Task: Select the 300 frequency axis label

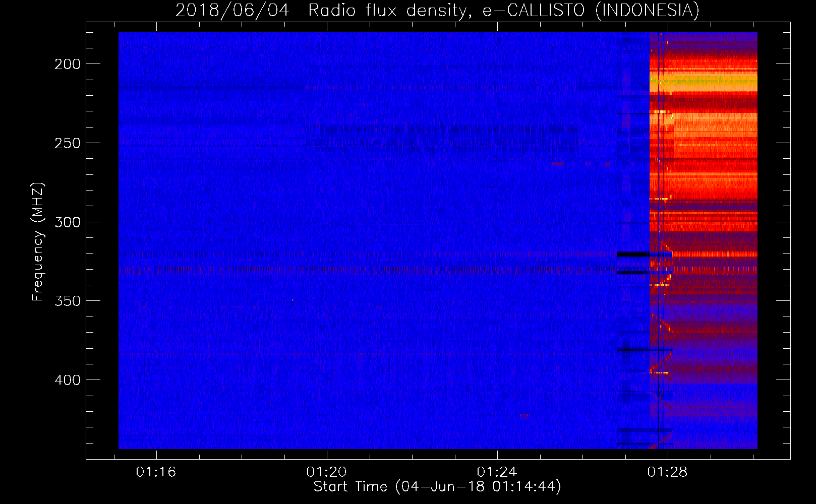Action: point(68,222)
